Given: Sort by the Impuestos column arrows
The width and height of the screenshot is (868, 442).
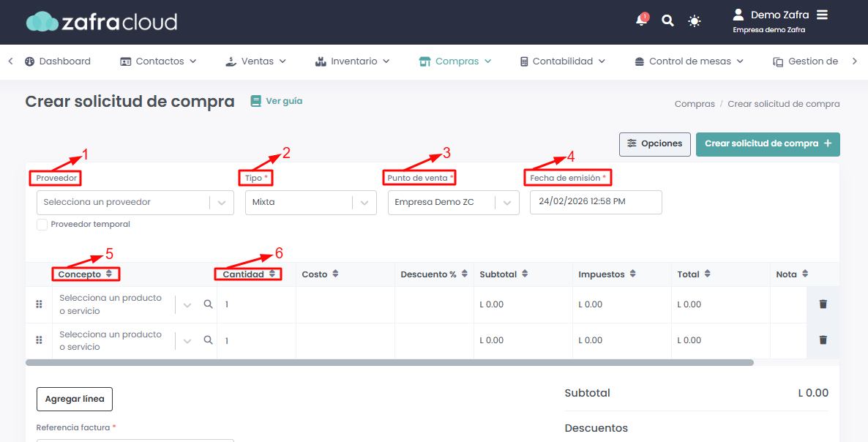Looking at the screenshot, I should 633,274.
